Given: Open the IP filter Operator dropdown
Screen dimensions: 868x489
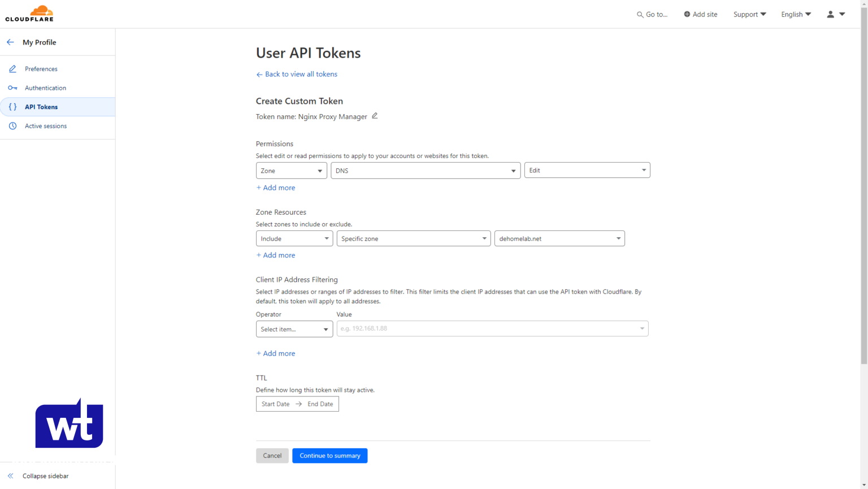Looking at the screenshot, I should [294, 329].
